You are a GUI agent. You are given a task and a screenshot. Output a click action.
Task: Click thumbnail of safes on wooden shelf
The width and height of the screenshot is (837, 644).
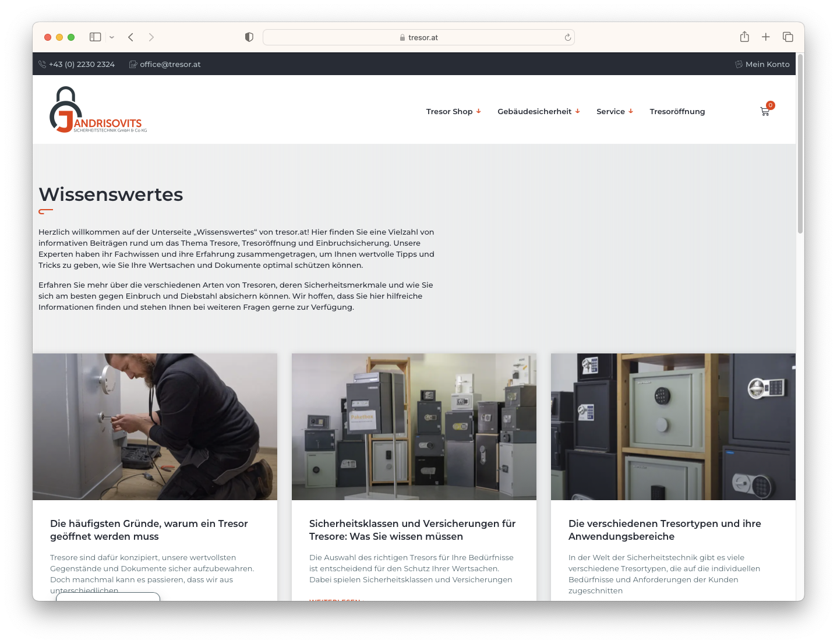point(673,427)
